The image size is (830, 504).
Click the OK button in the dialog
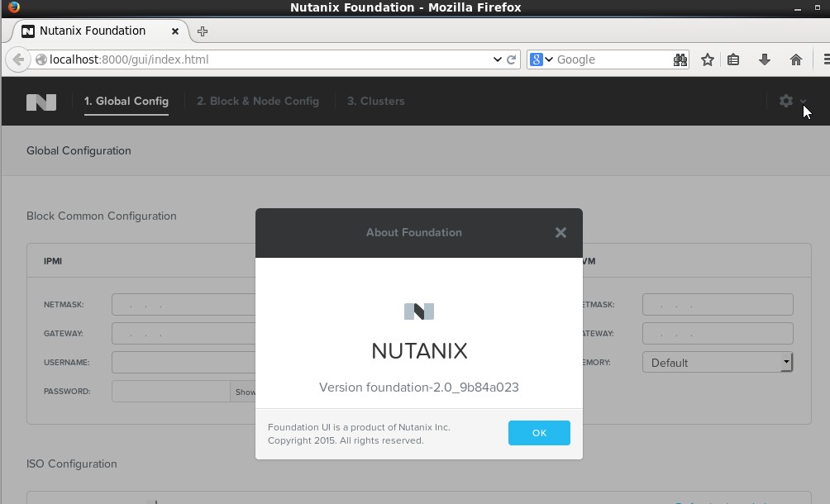539,433
